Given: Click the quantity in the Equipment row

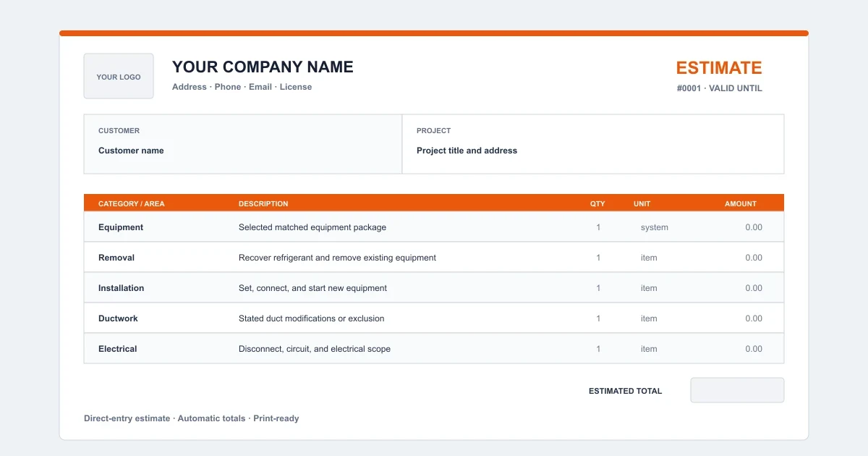Looking at the screenshot, I should (x=598, y=227).
